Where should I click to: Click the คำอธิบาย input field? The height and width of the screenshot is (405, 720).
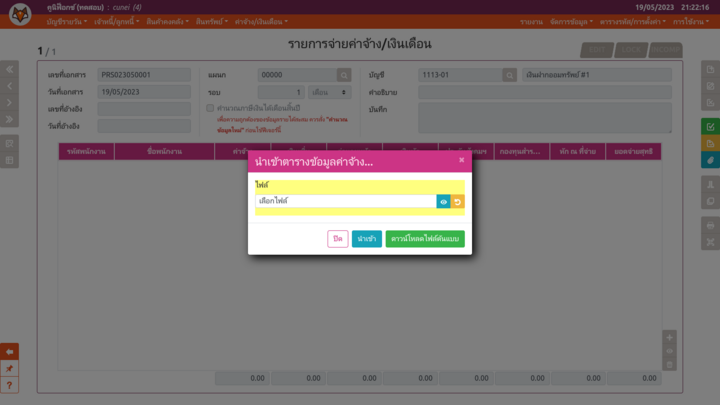click(x=545, y=92)
